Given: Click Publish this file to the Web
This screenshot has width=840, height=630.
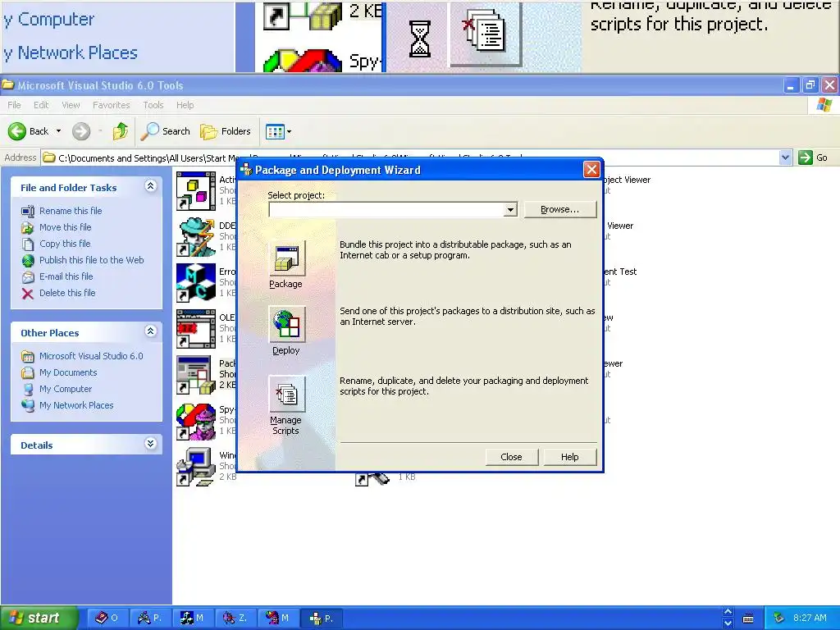Looking at the screenshot, I should tap(92, 260).
